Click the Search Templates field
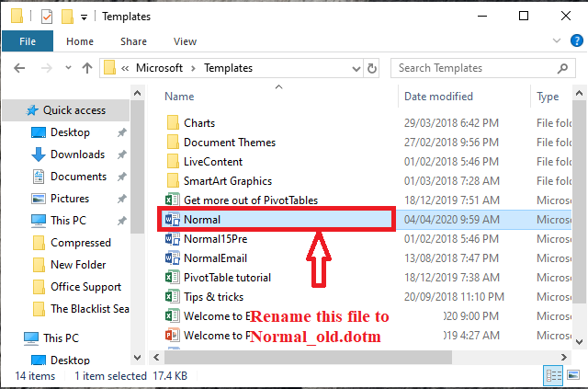Image resolution: width=588 pixels, height=389 pixels. pos(478,67)
